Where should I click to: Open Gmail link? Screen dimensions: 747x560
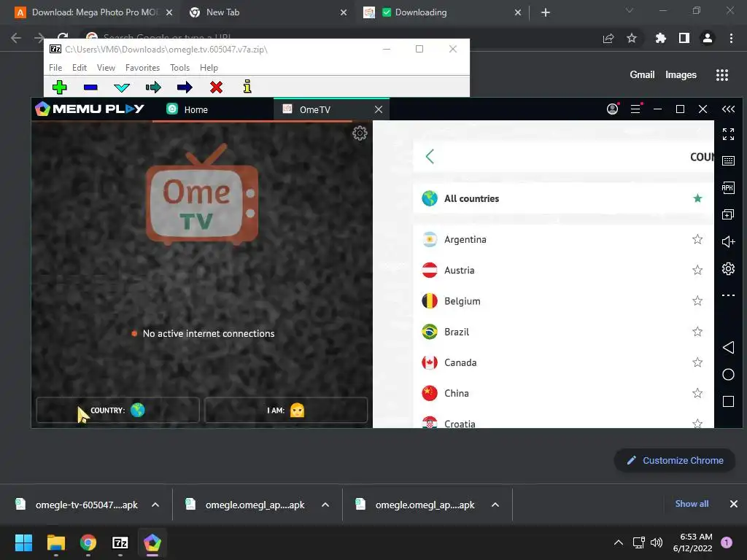(642, 75)
